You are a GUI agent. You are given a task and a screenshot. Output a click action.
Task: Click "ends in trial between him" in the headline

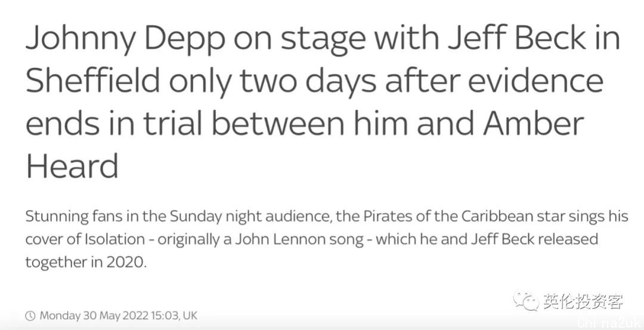[217, 122]
